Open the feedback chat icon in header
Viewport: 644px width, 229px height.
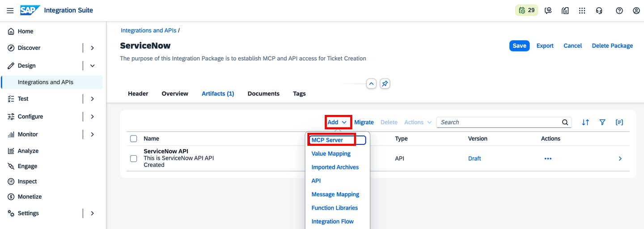(548, 11)
